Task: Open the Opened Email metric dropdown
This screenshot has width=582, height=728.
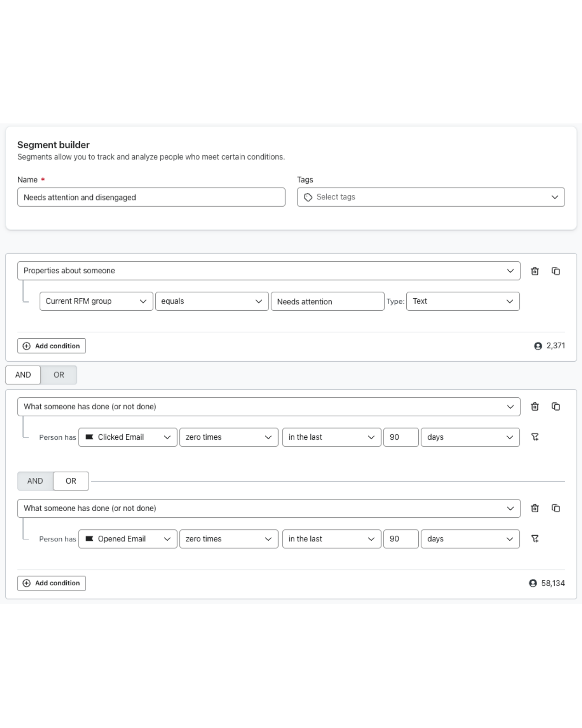Action: [x=128, y=539]
